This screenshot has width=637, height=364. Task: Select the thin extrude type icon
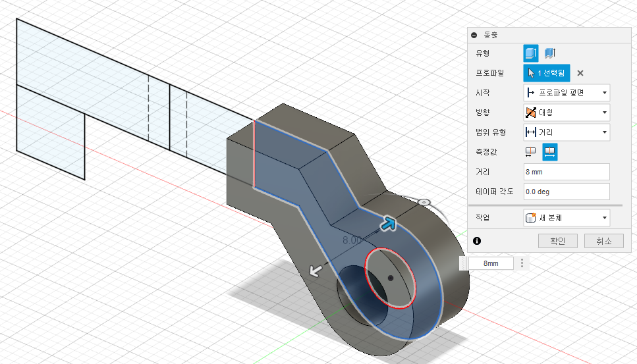tap(549, 53)
